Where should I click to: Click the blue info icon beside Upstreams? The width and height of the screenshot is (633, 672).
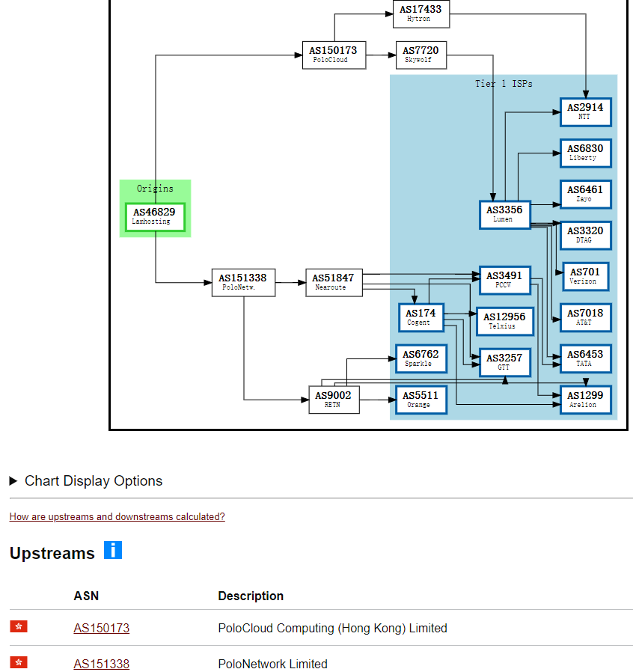112,551
